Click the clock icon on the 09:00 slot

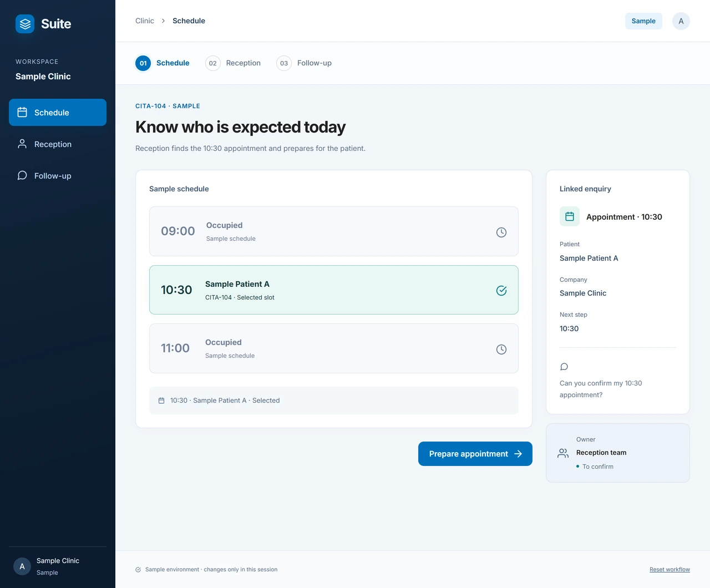501,232
